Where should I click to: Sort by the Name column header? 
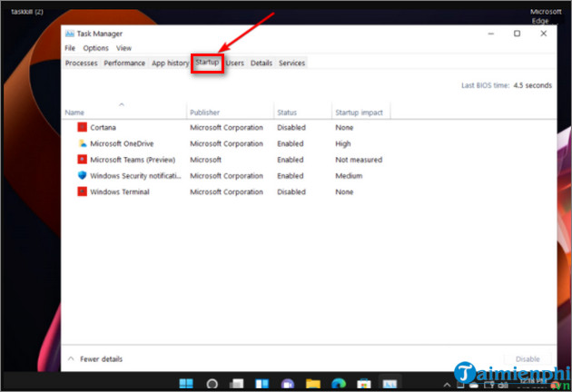tap(124, 113)
